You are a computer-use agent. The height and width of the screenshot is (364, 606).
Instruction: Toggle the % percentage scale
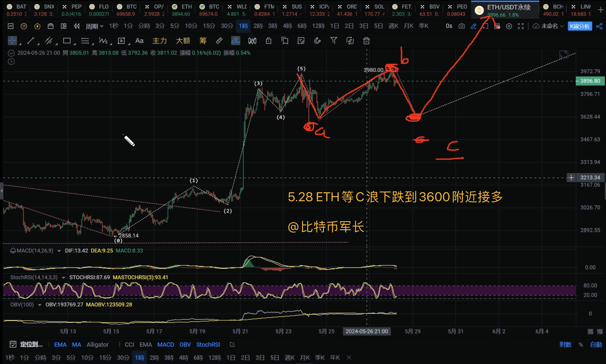point(581,345)
